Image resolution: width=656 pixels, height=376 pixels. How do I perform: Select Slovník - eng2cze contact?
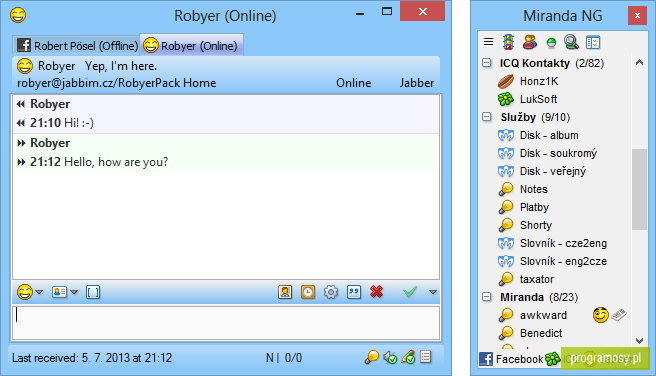click(x=563, y=261)
